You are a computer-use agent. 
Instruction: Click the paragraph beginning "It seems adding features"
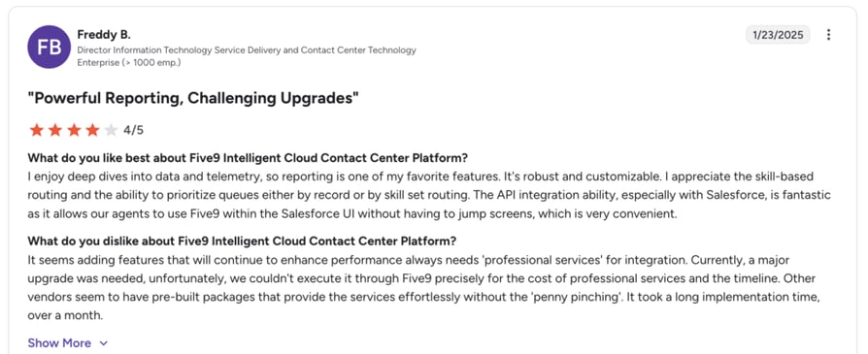tap(423, 288)
